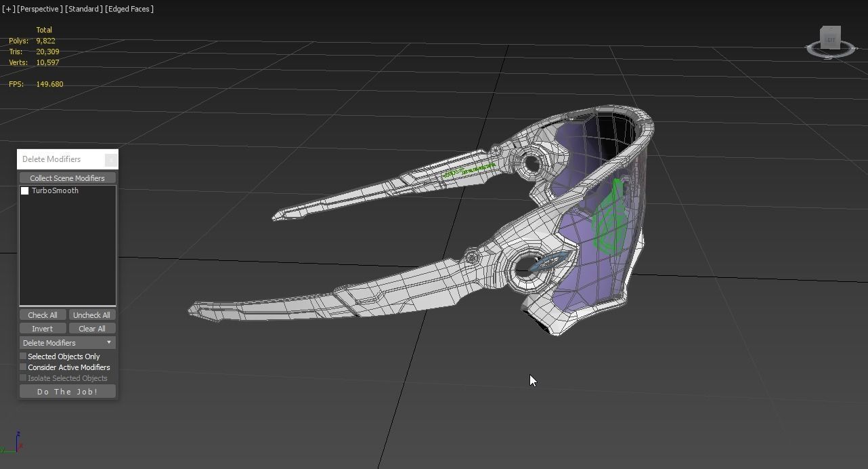Enable Consider Active Modifiers checkbox

pos(24,367)
